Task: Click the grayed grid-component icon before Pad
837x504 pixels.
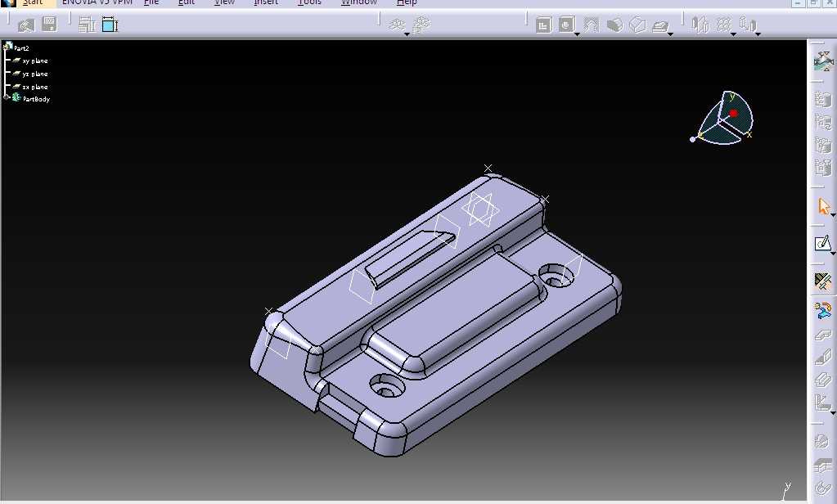Action: click(421, 25)
